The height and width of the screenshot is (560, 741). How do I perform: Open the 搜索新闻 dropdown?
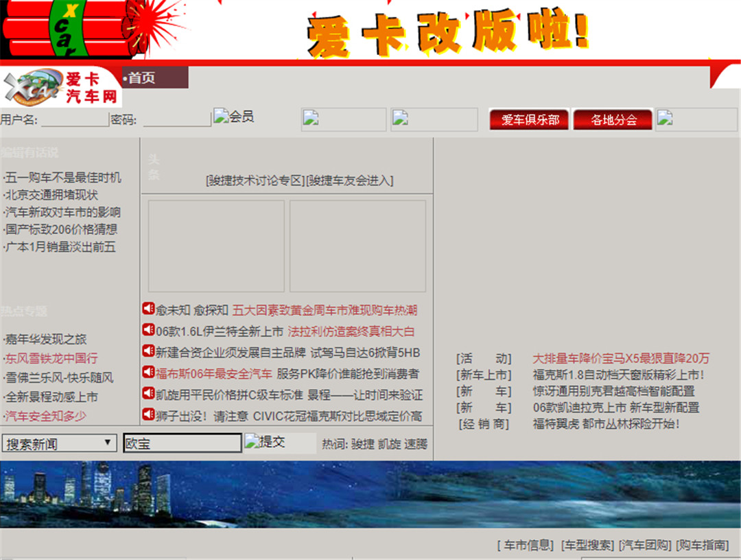coord(60,443)
